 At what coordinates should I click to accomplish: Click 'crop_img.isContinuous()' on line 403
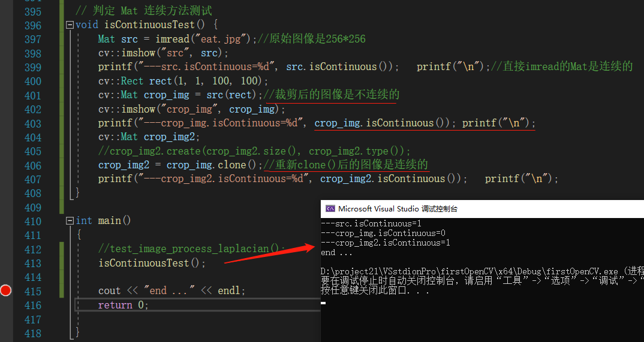tap(382, 123)
